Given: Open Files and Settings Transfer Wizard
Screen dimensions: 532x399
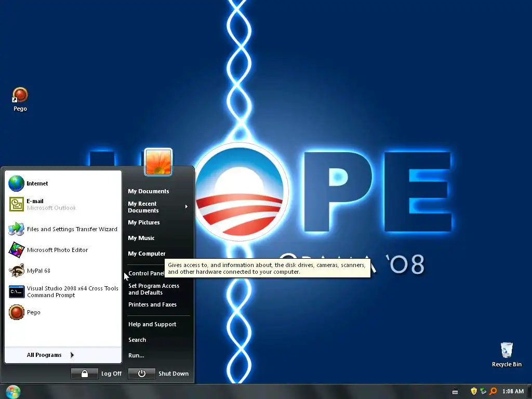Looking at the screenshot, I should [x=63, y=229].
